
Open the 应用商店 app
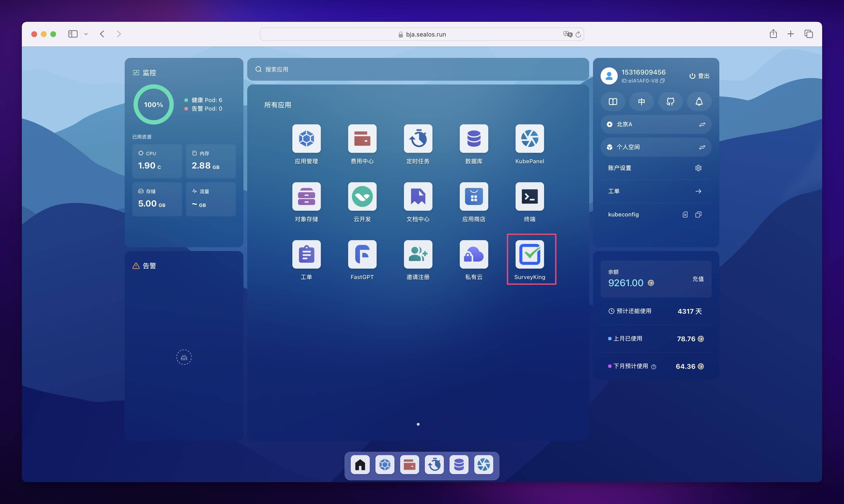474,196
